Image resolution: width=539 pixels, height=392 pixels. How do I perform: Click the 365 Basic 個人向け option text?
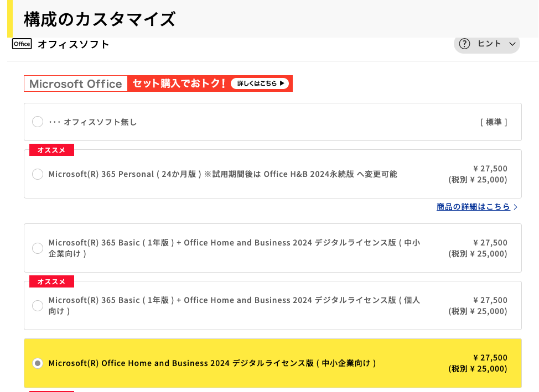click(x=234, y=305)
